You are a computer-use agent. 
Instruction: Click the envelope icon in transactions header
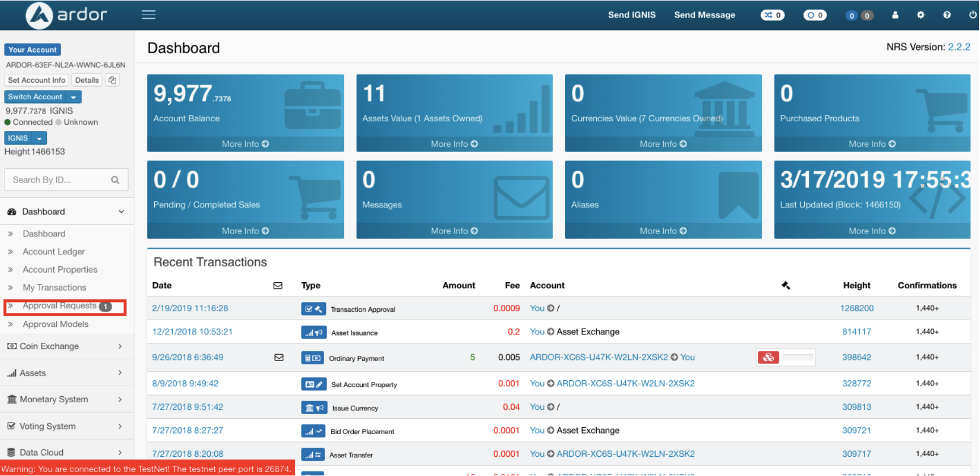(x=278, y=286)
